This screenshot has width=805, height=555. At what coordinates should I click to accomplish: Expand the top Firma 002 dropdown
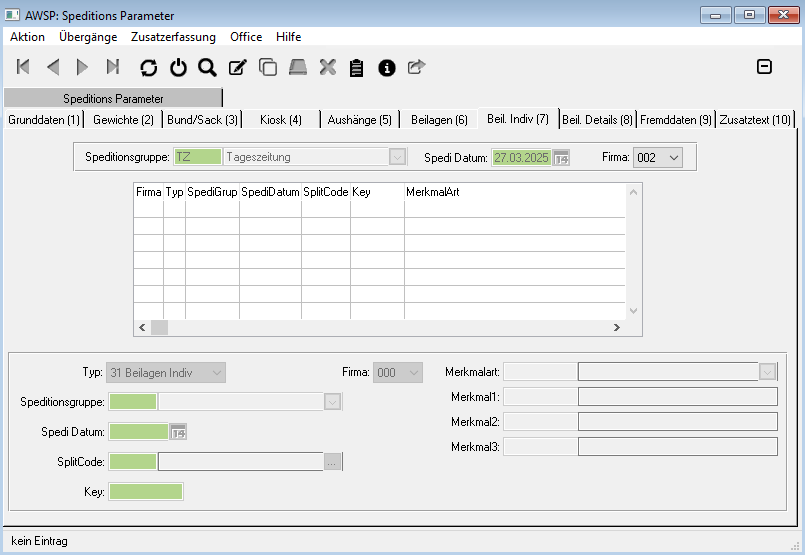(672, 158)
